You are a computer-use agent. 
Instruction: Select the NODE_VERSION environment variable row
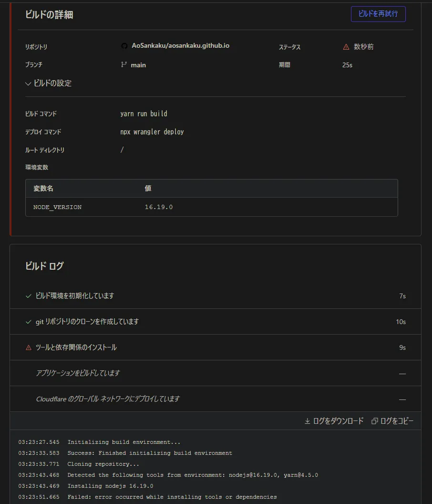click(211, 207)
